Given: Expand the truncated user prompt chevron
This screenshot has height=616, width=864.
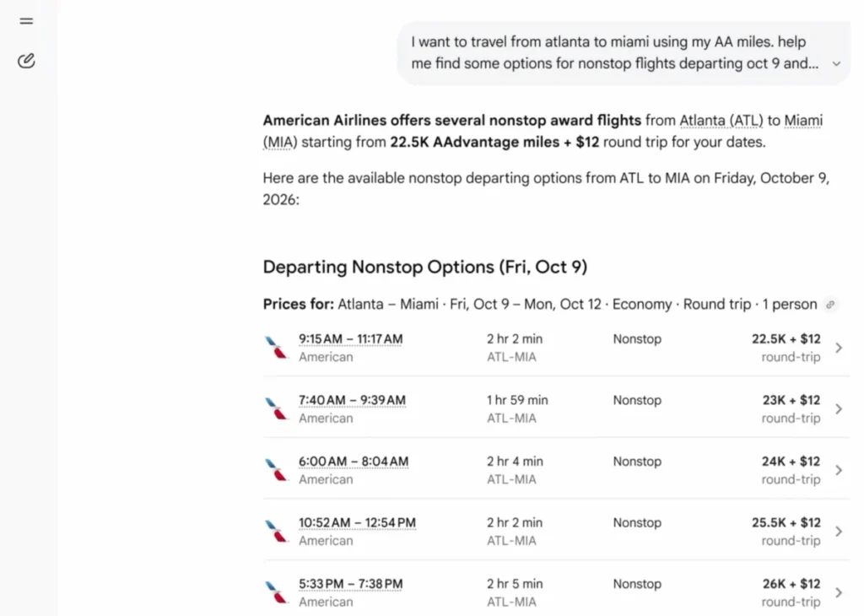Looking at the screenshot, I should click(x=836, y=64).
